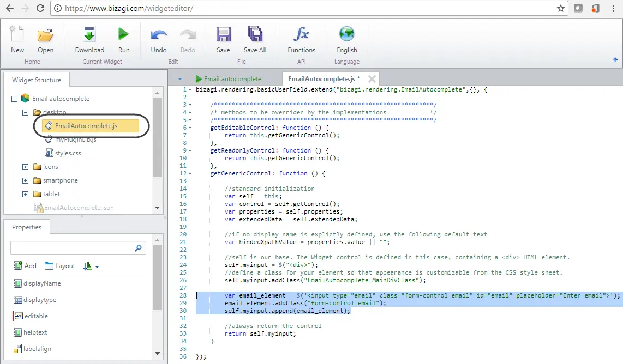Expand the tablet folder
This screenshot has width=623, height=364.
26,194
